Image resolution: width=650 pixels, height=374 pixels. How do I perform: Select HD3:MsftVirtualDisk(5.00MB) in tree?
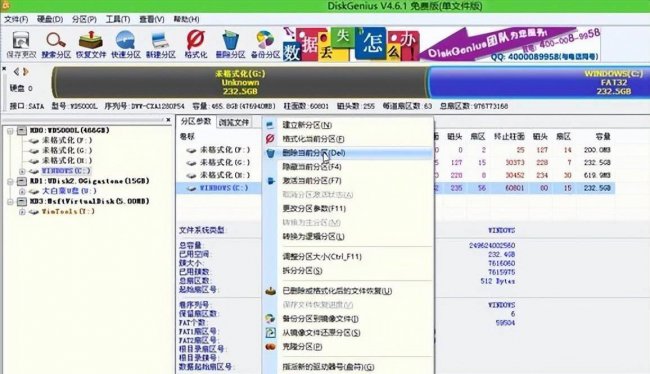[x=89, y=201]
